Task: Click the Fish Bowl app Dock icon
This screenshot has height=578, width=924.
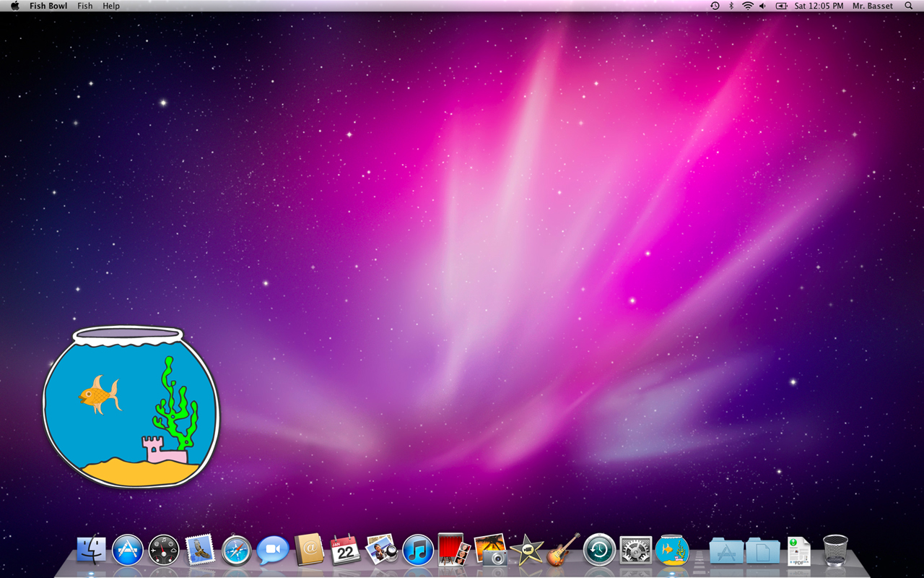Action: (672, 551)
